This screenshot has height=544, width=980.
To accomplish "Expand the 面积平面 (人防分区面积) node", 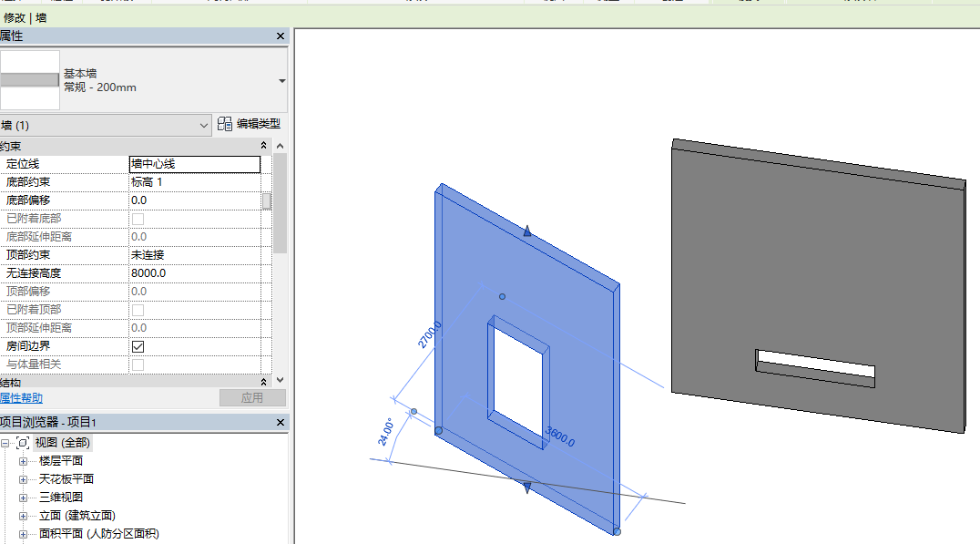I will point(23,534).
